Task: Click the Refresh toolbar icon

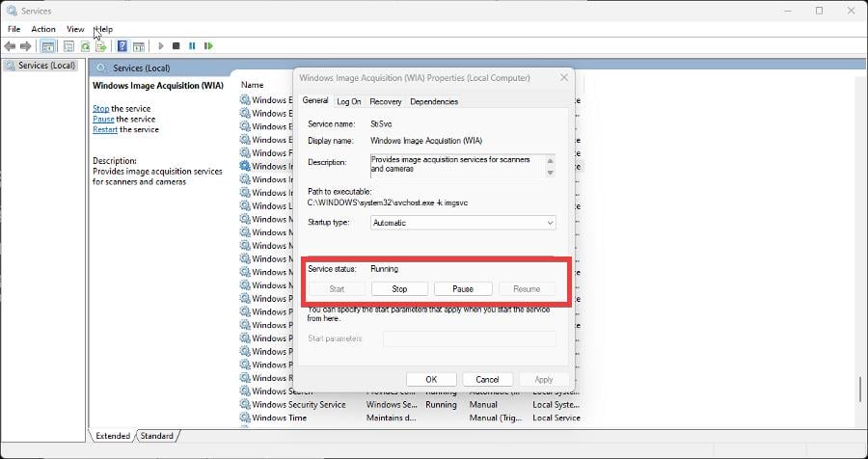Action: click(x=85, y=46)
